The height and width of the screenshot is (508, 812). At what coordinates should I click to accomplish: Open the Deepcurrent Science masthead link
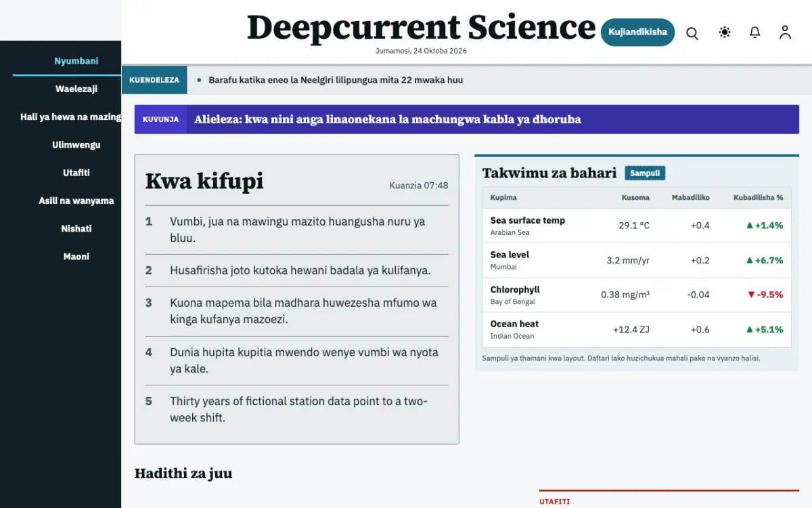tap(421, 27)
